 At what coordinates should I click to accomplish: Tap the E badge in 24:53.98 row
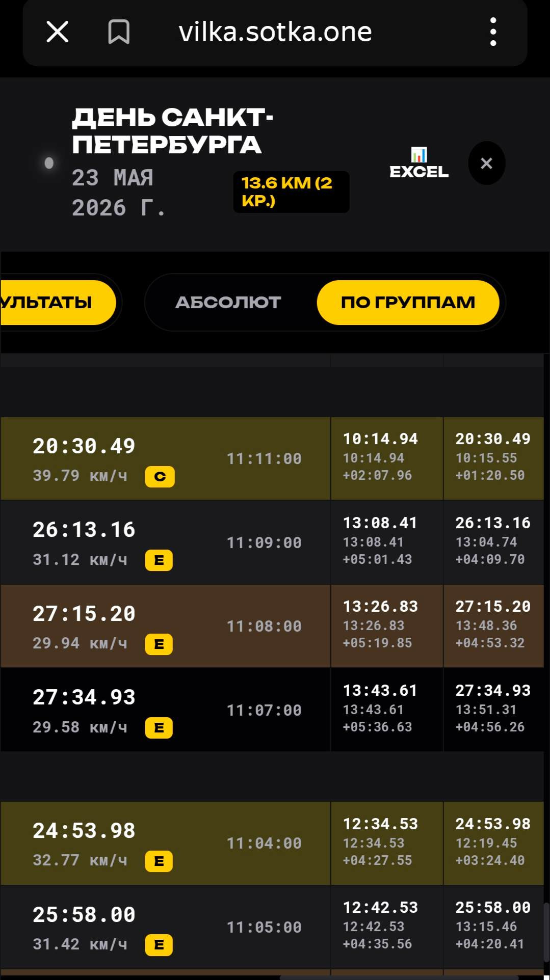click(159, 861)
